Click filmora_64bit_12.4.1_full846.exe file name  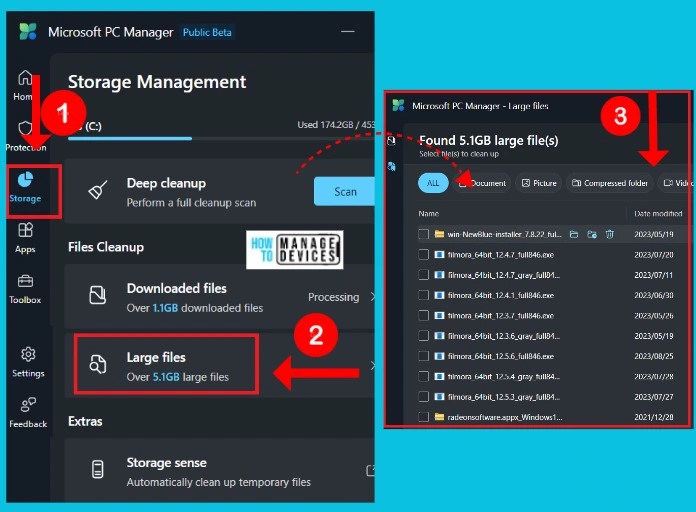pyautogui.click(x=501, y=295)
